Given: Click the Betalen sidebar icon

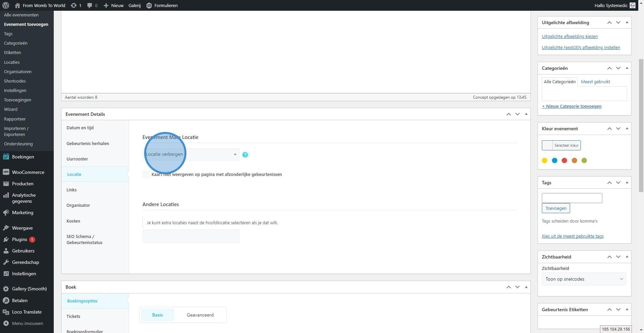Looking at the screenshot, I should [6, 300].
